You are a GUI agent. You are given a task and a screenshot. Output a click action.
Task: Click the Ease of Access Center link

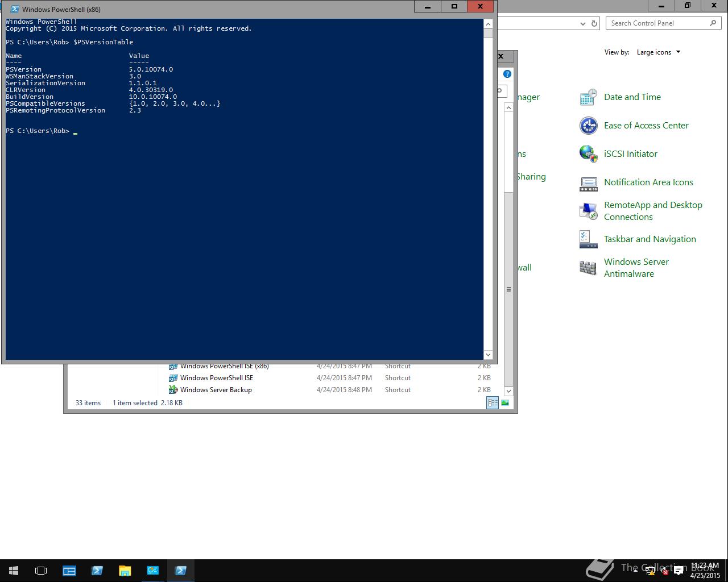pos(646,126)
